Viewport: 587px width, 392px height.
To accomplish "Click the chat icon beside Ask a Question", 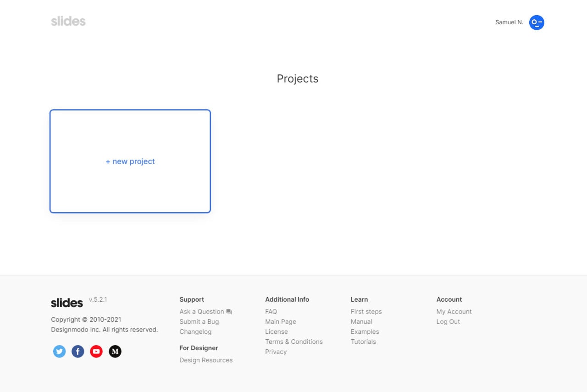I will click(x=229, y=311).
